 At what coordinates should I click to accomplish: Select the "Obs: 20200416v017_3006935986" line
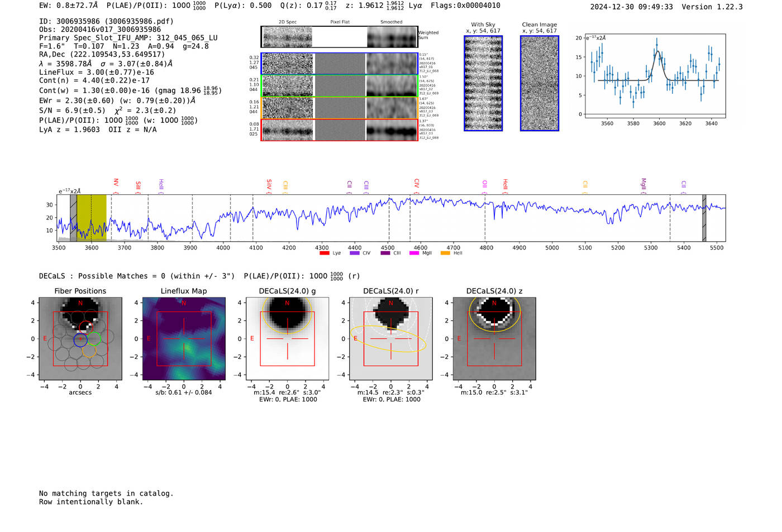[100, 30]
